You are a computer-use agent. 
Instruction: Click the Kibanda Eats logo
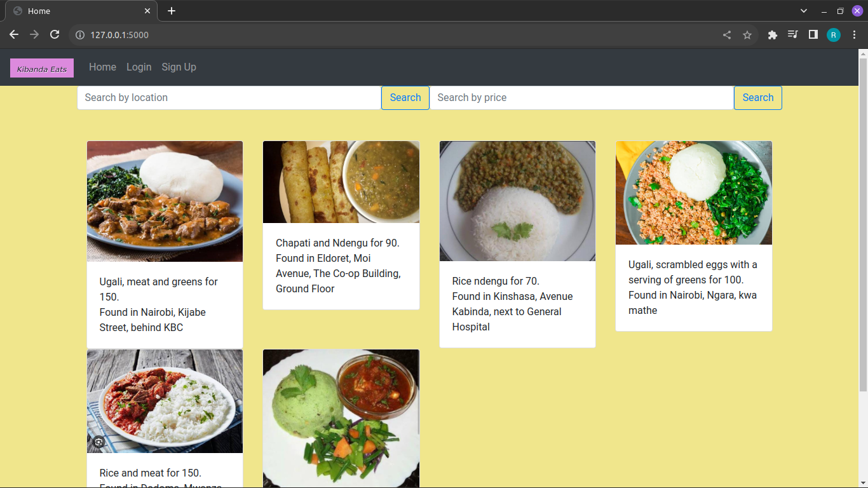[x=42, y=68]
